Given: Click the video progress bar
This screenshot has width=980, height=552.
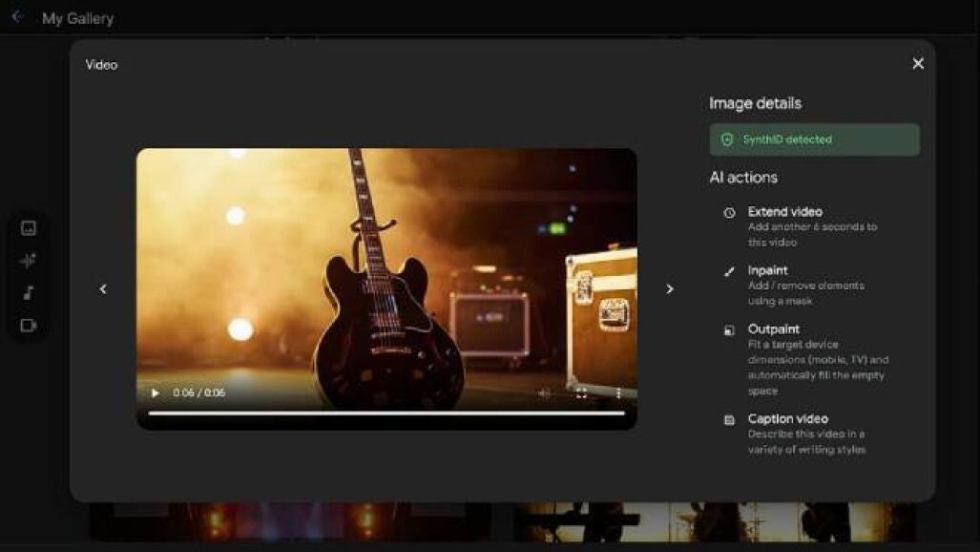Looking at the screenshot, I should (x=386, y=414).
